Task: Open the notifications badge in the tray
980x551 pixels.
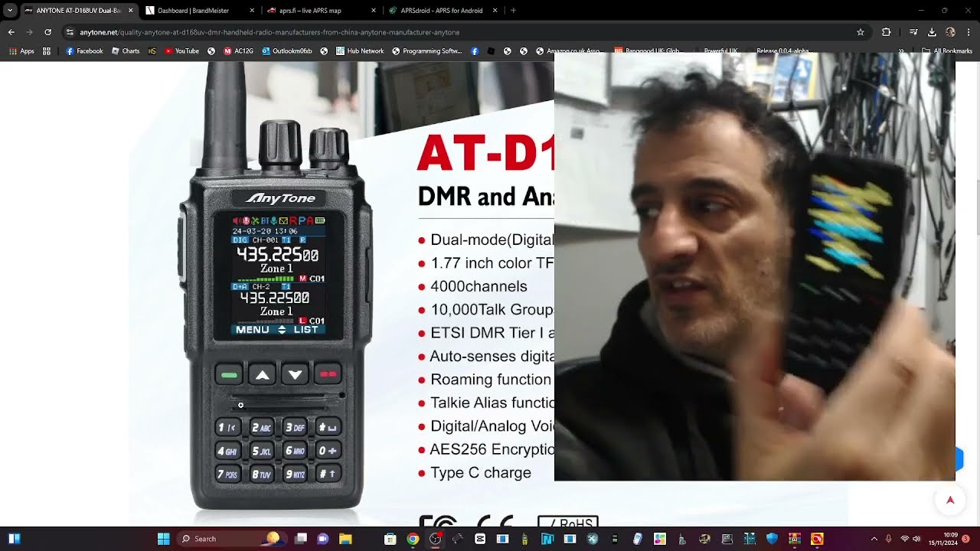Action: 966,539
